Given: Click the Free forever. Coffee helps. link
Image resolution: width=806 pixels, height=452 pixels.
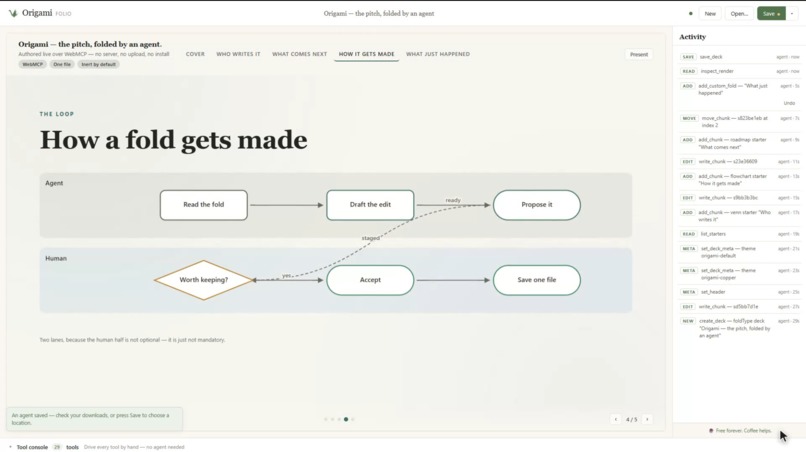Looking at the screenshot, I should [x=743, y=431].
